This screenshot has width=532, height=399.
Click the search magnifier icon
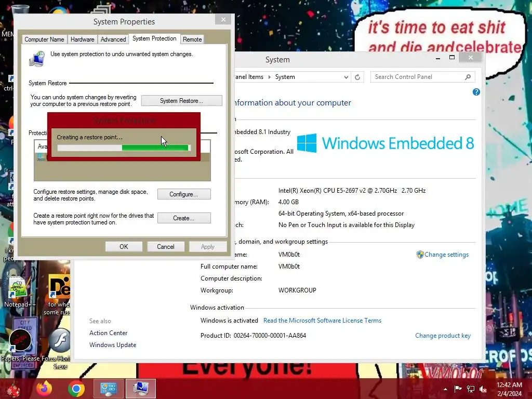point(468,77)
